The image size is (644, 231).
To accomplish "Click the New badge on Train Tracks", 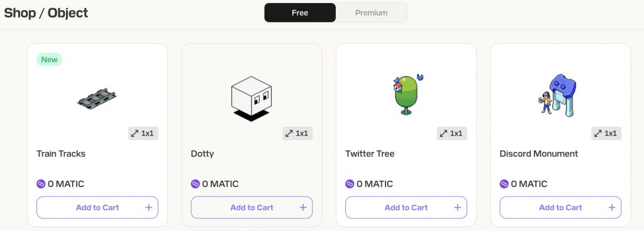I will coord(49,60).
